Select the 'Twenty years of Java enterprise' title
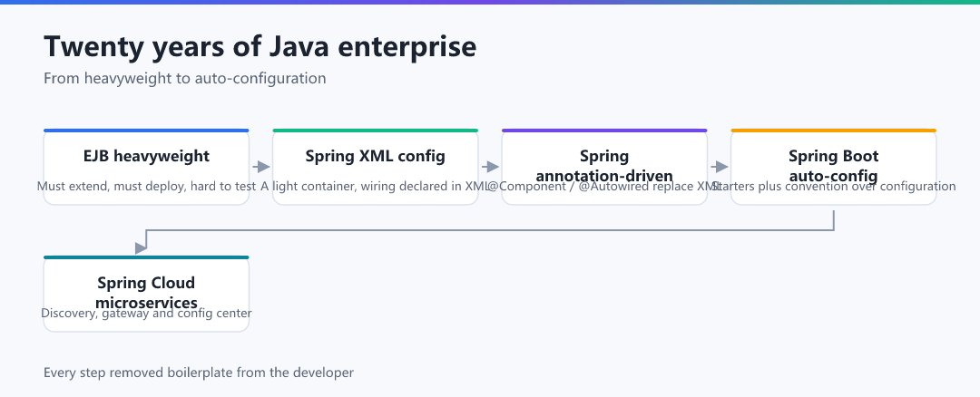Viewport: 980px width, 397px height. point(260,47)
